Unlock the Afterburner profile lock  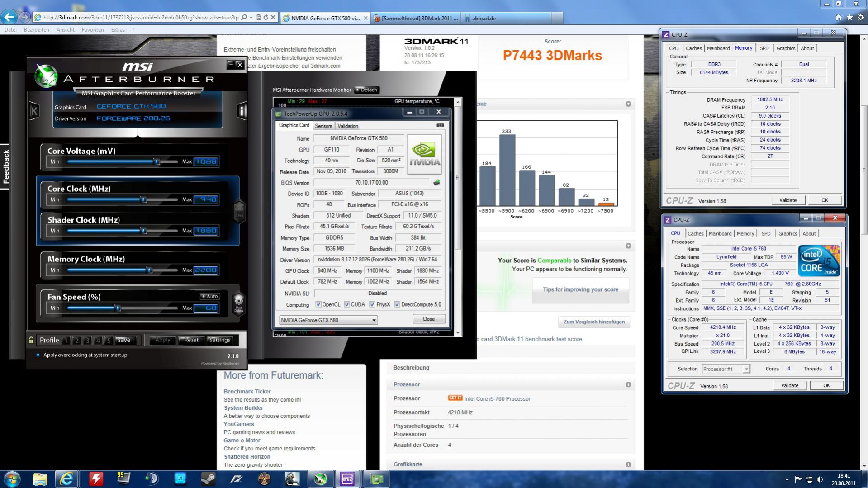pos(31,340)
